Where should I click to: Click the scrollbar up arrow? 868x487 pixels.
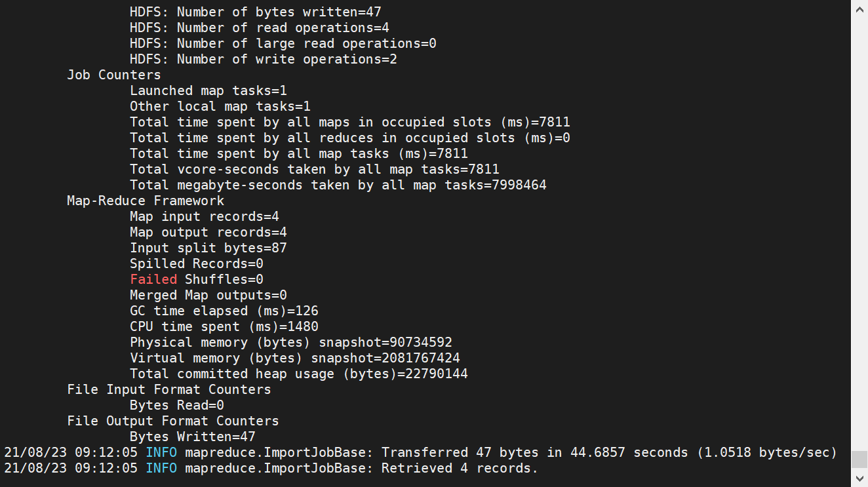point(859,9)
